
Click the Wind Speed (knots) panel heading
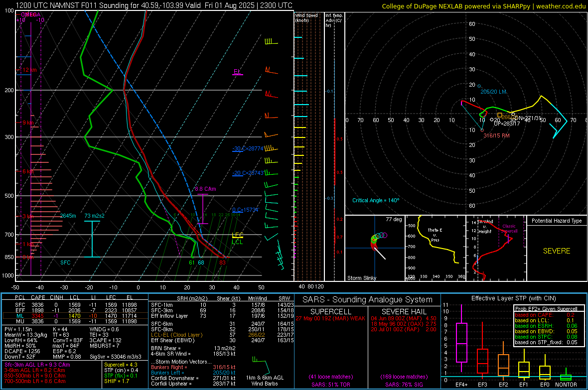pyautogui.click(x=306, y=17)
